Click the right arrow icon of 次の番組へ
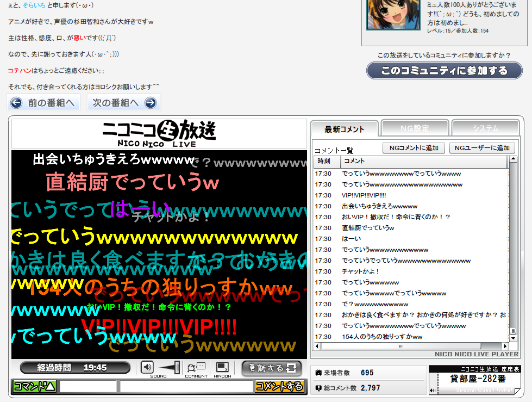Image resolution: width=532 pixels, height=402 pixels. coord(151,102)
